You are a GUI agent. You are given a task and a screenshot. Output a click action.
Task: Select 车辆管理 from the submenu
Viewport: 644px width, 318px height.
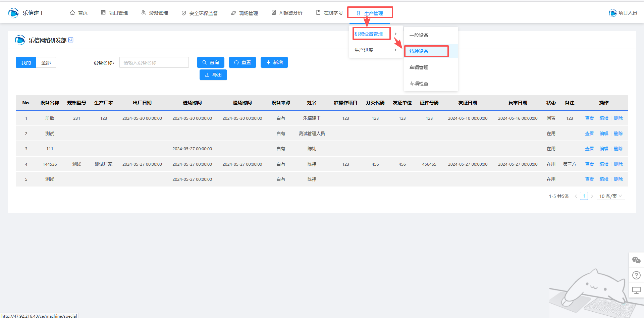419,67
